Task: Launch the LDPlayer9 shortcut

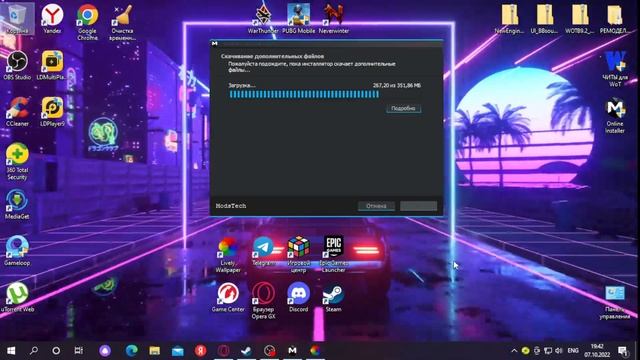Action: click(x=52, y=111)
